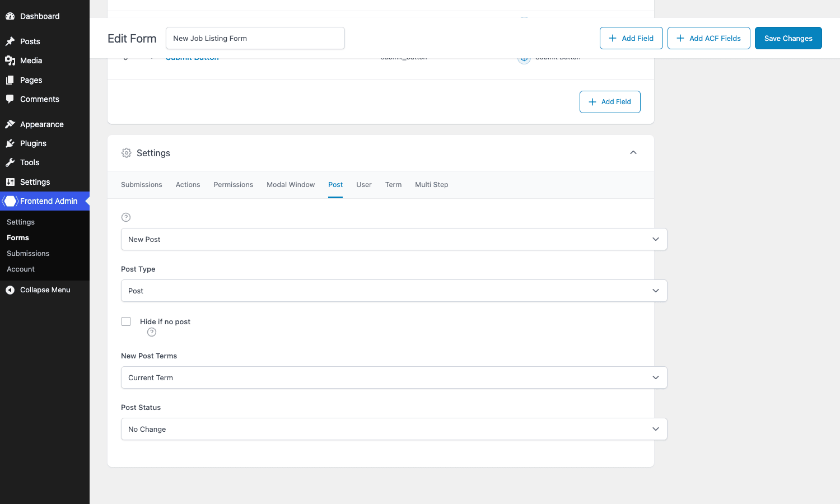The width and height of the screenshot is (840, 504).
Task: Open the New Post Terms dropdown
Action: [394, 377]
